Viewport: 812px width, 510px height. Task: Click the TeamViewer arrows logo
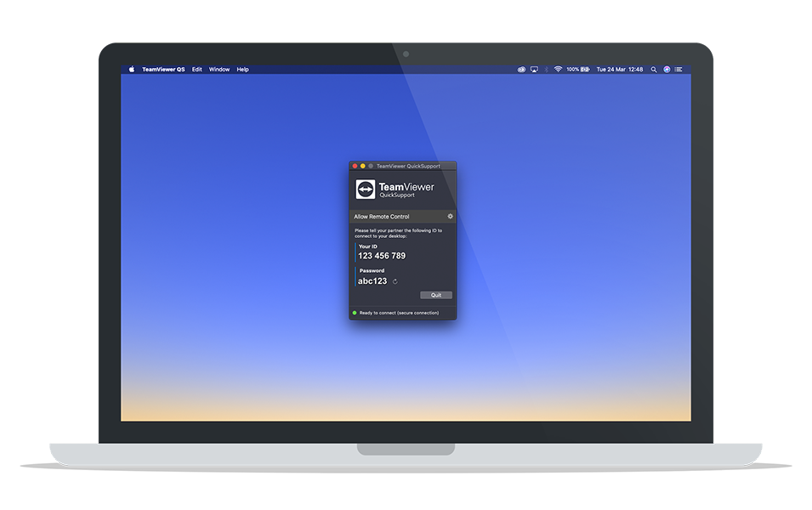click(x=366, y=190)
